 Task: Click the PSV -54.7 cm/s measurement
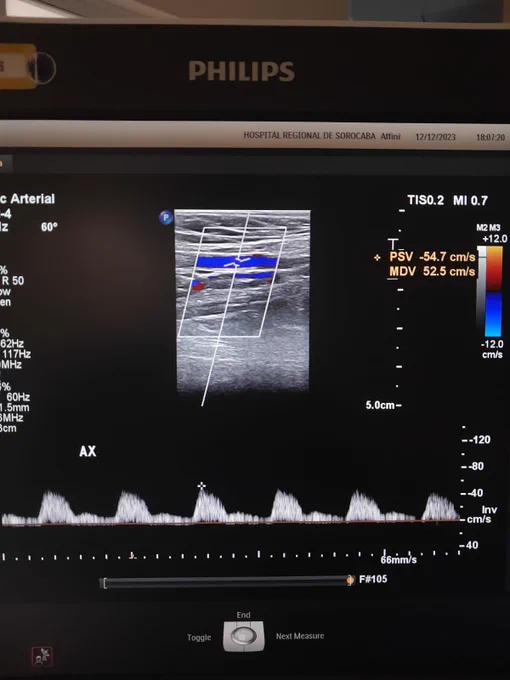(x=432, y=257)
